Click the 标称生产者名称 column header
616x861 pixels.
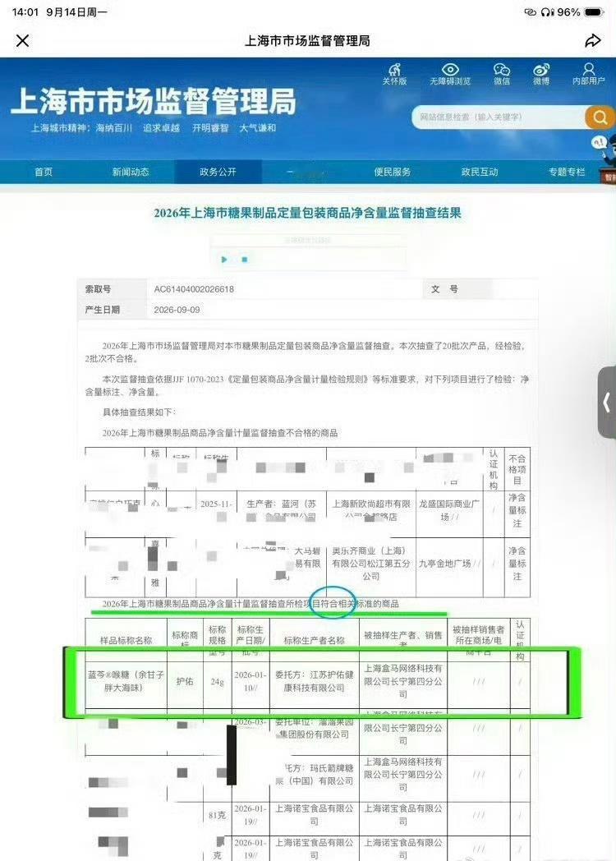tap(314, 640)
